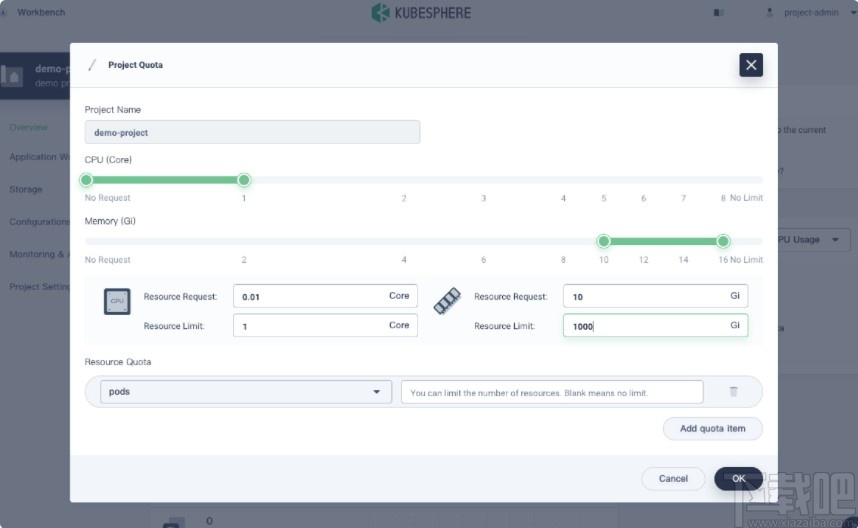This screenshot has width=858, height=528.
Task: Click Memory slider mark 12
Action: click(x=644, y=260)
